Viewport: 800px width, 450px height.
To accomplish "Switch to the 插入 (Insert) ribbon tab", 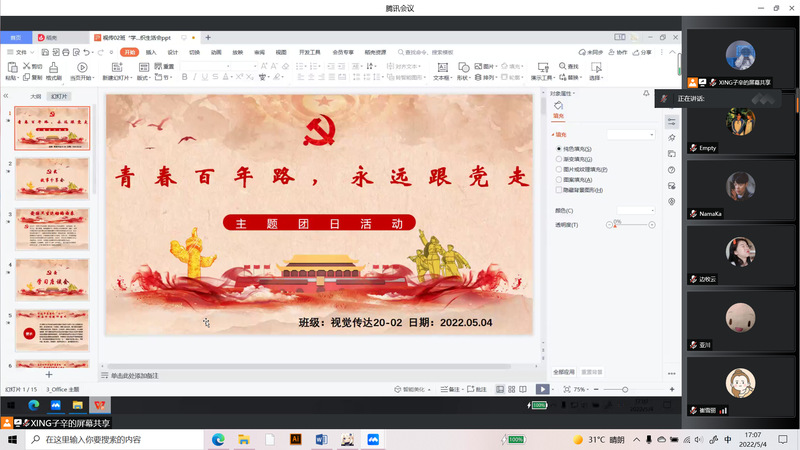I will [151, 52].
